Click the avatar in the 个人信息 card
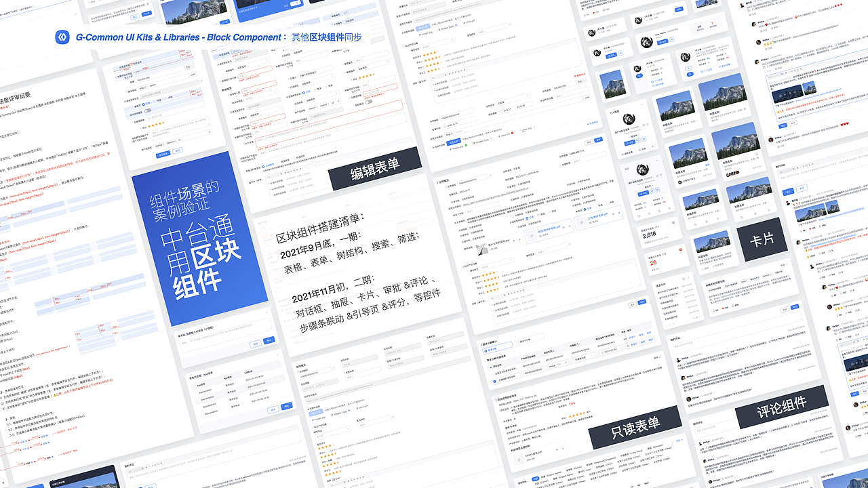Screen dimensions: 868x488 click(x=629, y=118)
